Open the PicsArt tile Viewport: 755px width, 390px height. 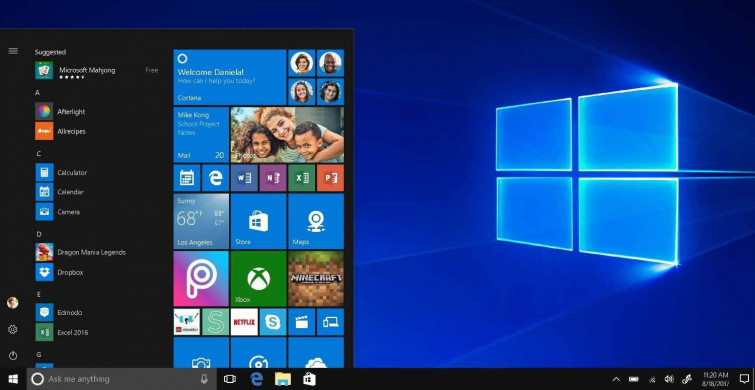point(201,279)
